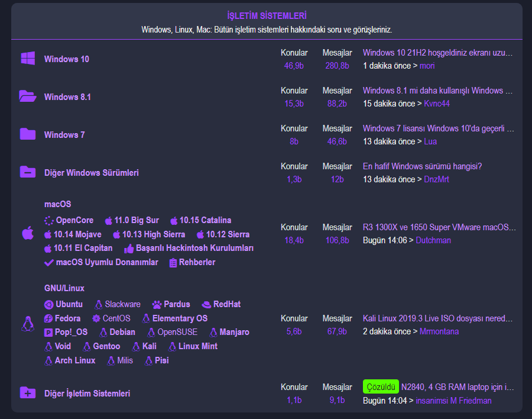Open the Elementary OS subforum
The width and height of the screenshot is (532, 419).
click(x=180, y=318)
